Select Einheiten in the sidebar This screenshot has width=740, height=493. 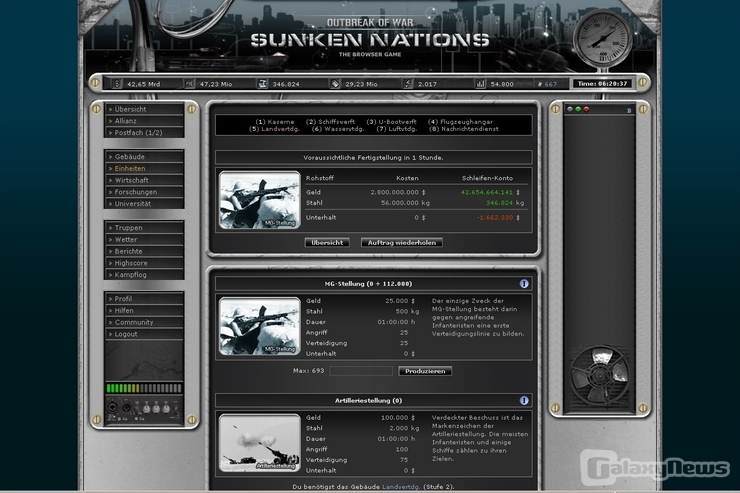(144, 168)
